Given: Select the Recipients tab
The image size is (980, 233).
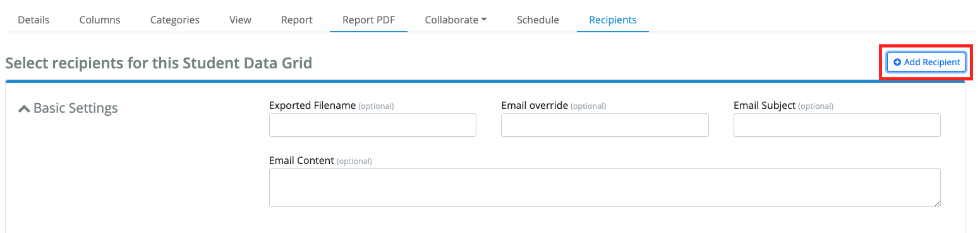Looking at the screenshot, I should pos(613,20).
